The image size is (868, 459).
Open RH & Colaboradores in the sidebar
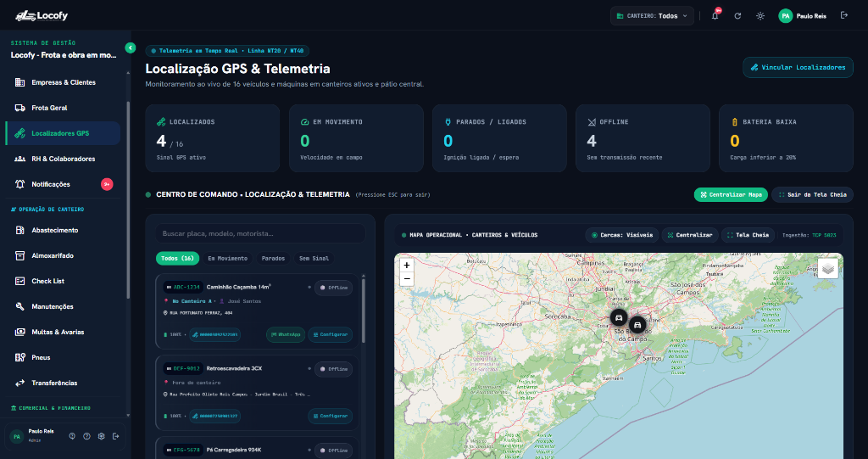63,159
